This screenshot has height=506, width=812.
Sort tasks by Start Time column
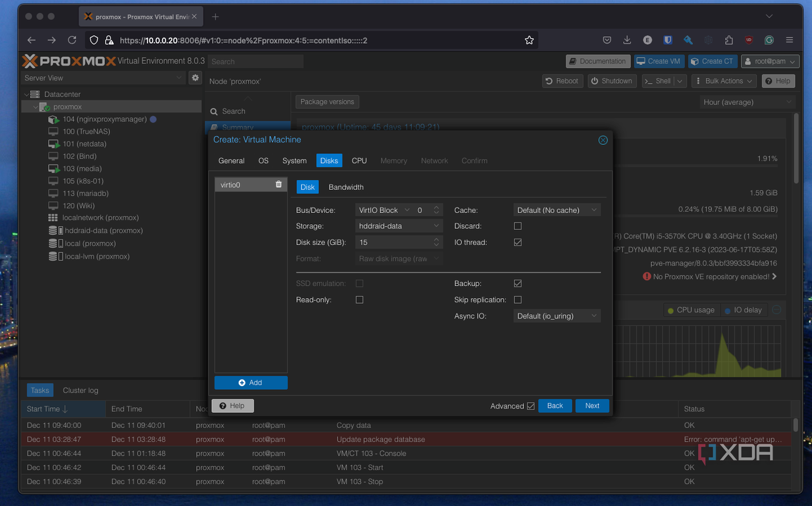coord(63,409)
